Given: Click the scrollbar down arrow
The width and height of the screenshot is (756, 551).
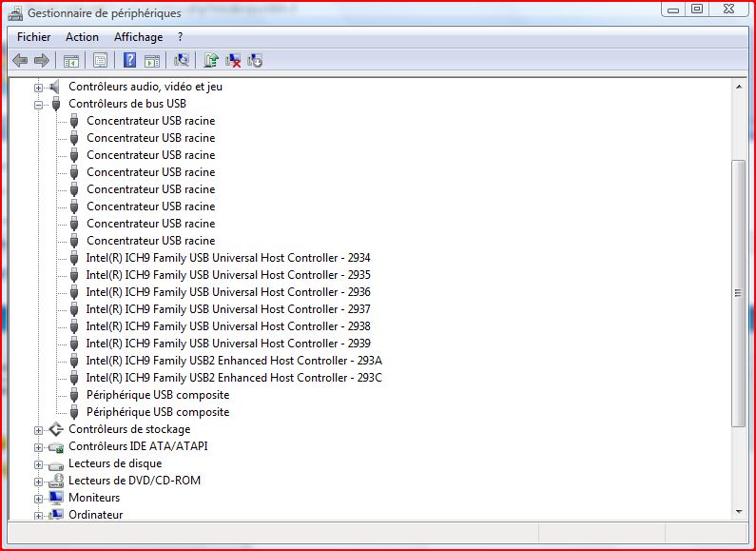Looking at the screenshot, I should point(739,512).
